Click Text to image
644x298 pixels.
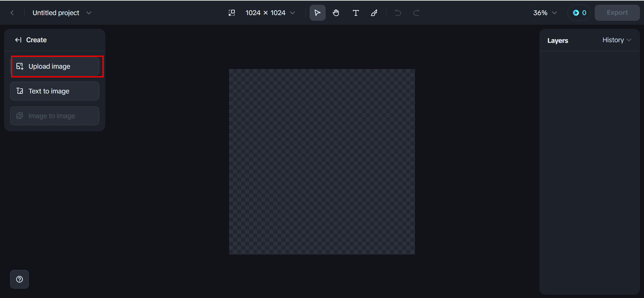[55, 91]
